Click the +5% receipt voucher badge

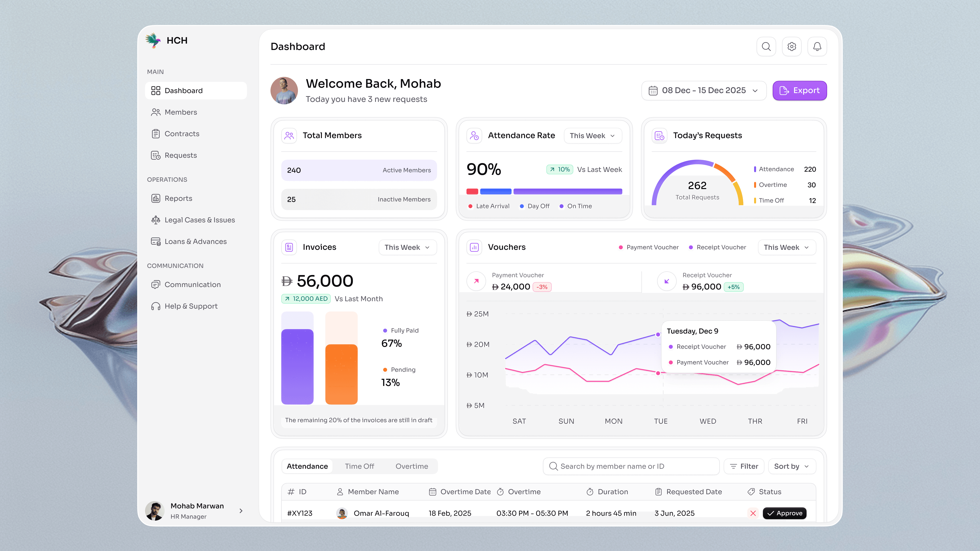tap(734, 287)
